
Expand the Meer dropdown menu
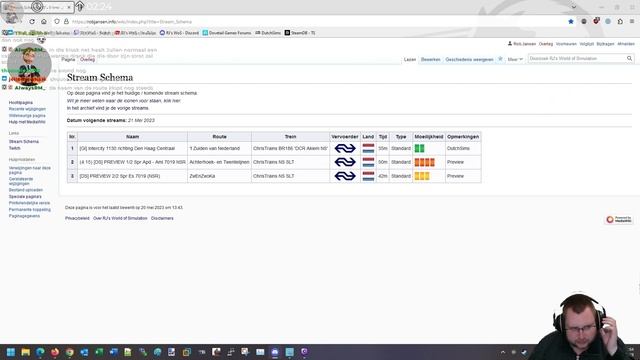coord(515,59)
